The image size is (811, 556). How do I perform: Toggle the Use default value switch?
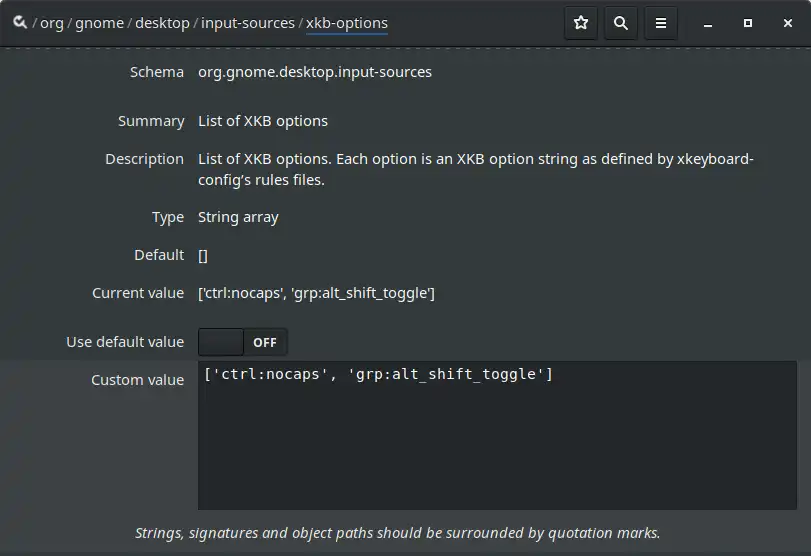pos(243,342)
